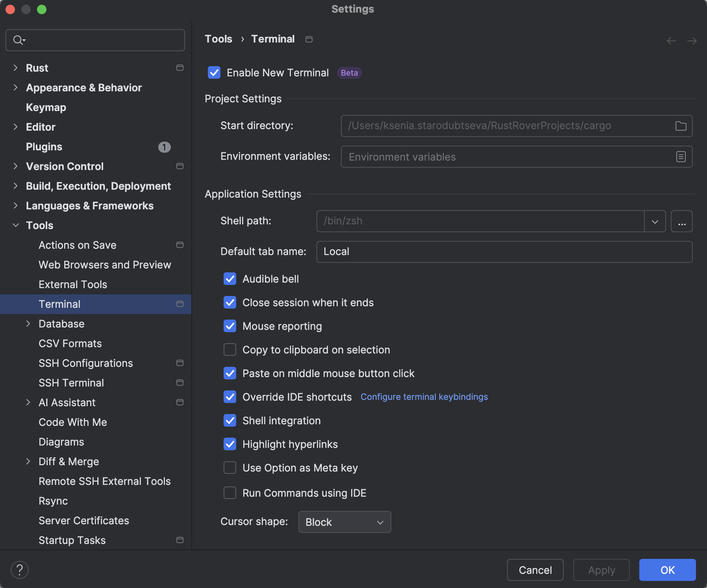Image resolution: width=707 pixels, height=588 pixels.
Task: Click Tools in the breadcrumb
Action: coord(218,39)
